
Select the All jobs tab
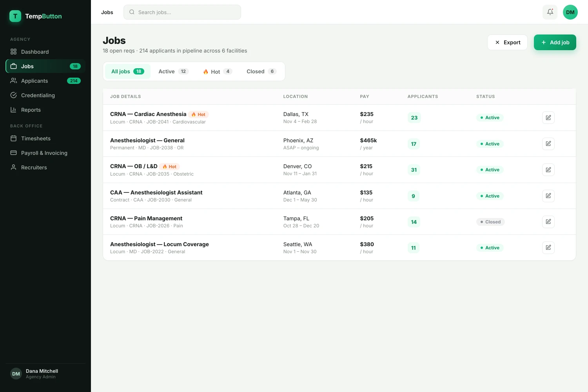point(128,71)
